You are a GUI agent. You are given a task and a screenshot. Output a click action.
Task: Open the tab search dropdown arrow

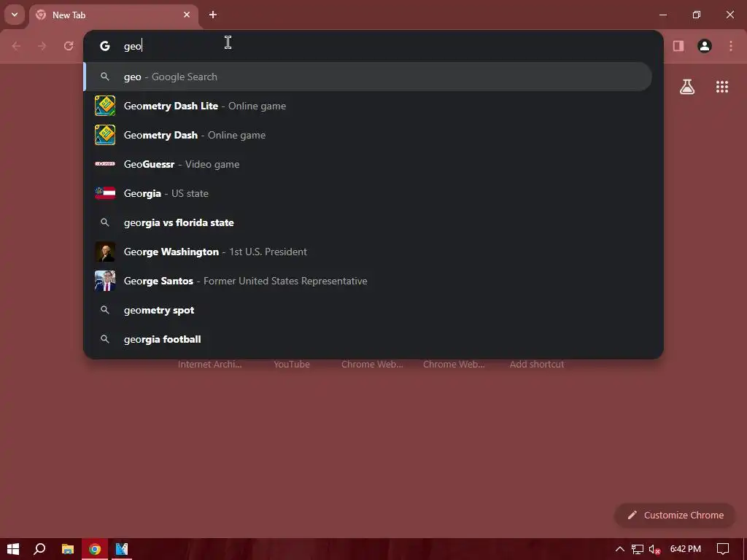pos(15,15)
